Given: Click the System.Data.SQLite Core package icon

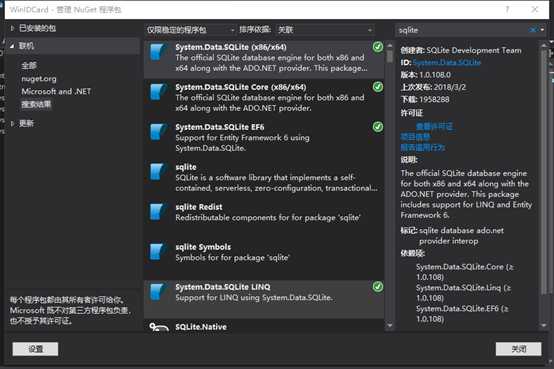Looking at the screenshot, I should coord(158,92).
